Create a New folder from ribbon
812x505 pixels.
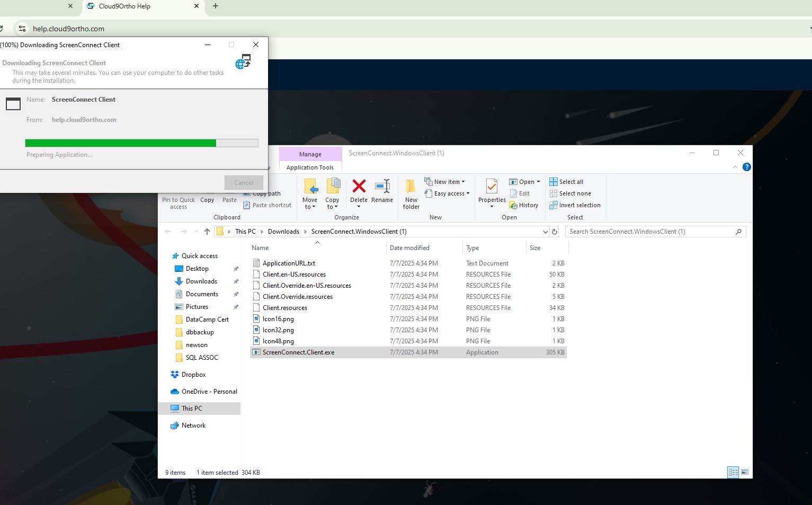pos(411,194)
